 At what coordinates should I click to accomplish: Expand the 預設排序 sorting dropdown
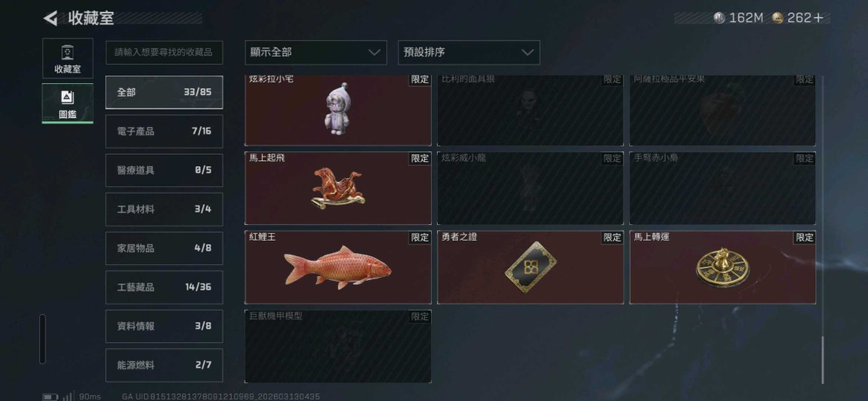[x=469, y=53]
